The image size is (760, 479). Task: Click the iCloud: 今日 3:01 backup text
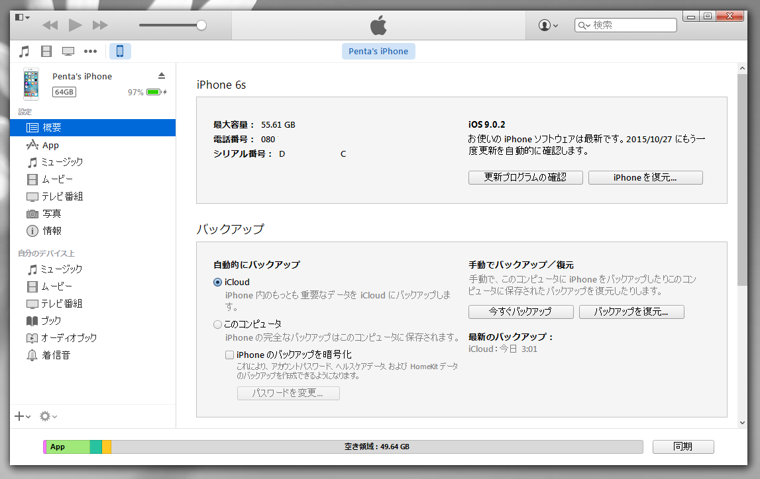(x=503, y=349)
